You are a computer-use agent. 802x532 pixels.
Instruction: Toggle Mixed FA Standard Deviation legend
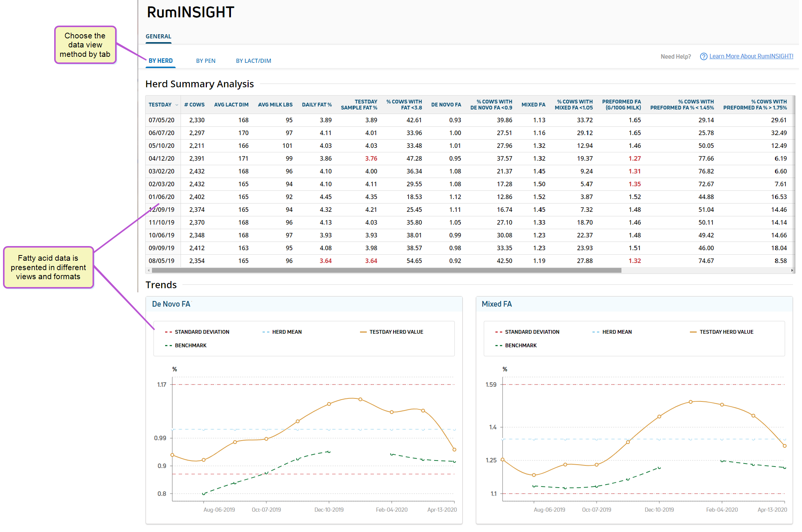527,332
